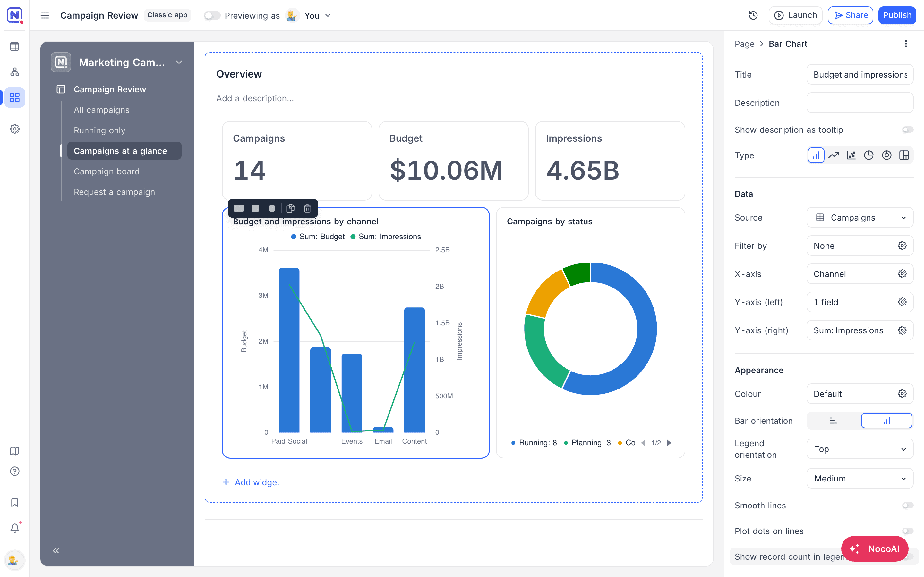Delete the selected widget with trash icon

(x=307, y=208)
